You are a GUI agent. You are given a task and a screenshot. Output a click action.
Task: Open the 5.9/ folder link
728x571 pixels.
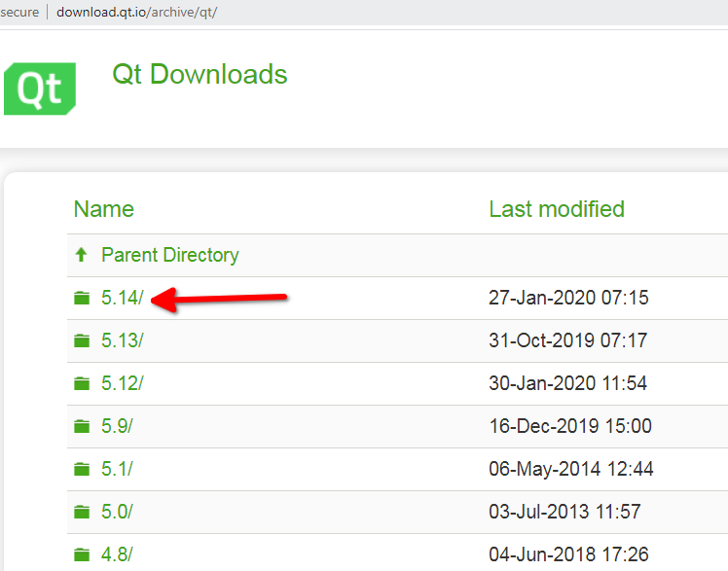117,426
